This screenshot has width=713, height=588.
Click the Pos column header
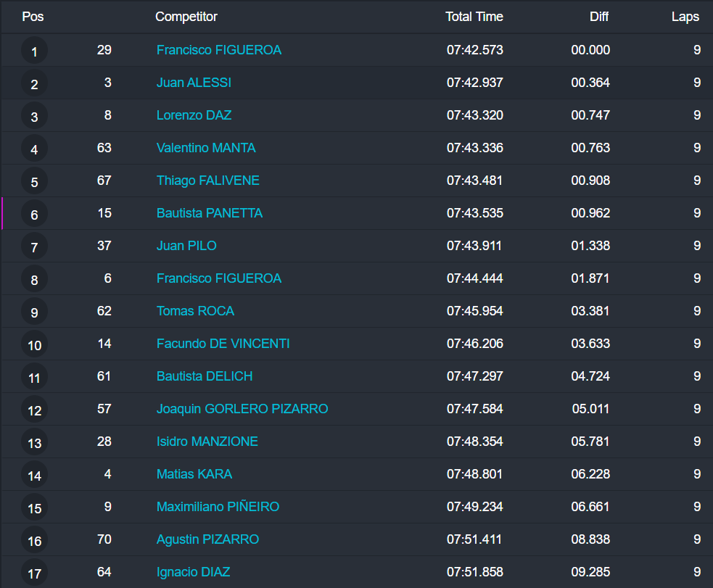(x=33, y=17)
